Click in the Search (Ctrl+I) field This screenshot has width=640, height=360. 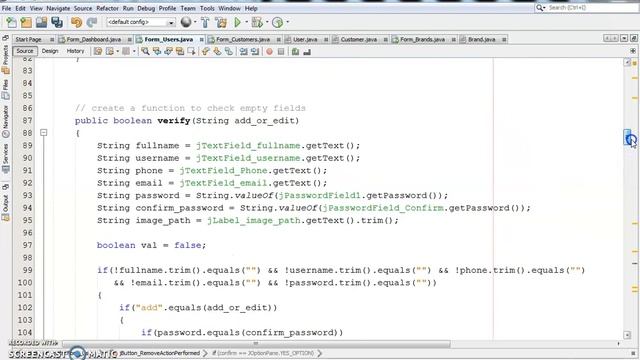click(592, 7)
